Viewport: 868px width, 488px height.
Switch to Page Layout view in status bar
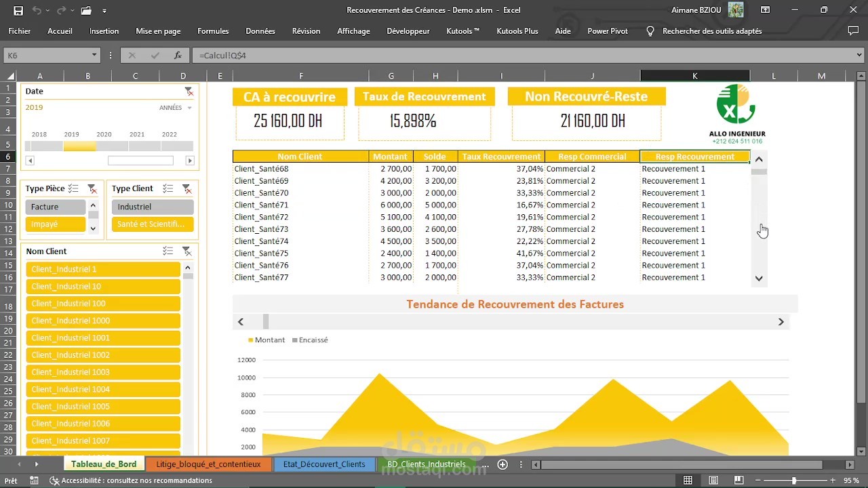(713, 480)
